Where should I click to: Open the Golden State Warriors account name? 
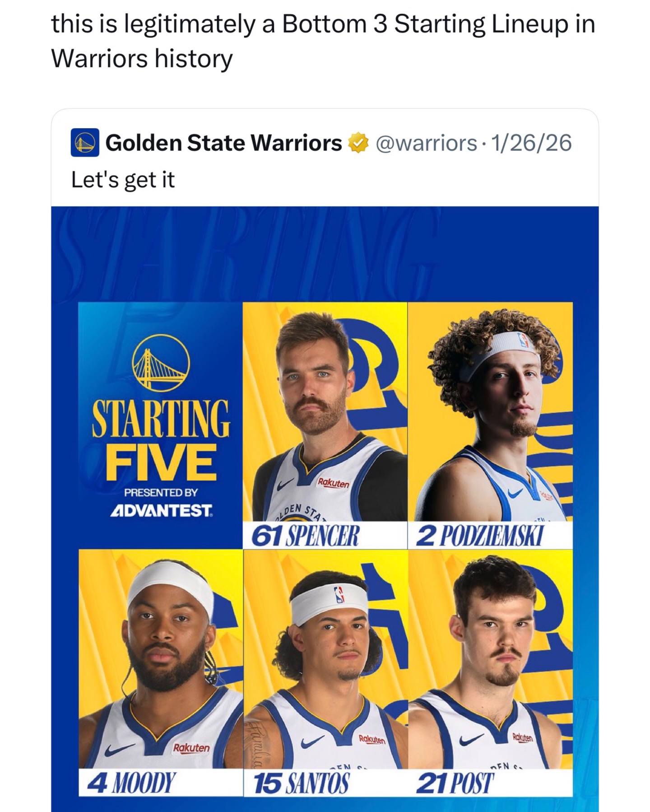(x=223, y=143)
